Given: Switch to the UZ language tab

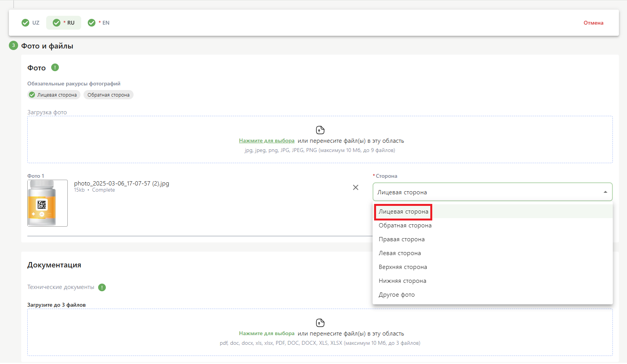Looking at the screenshot, I should tap(30, 23).
